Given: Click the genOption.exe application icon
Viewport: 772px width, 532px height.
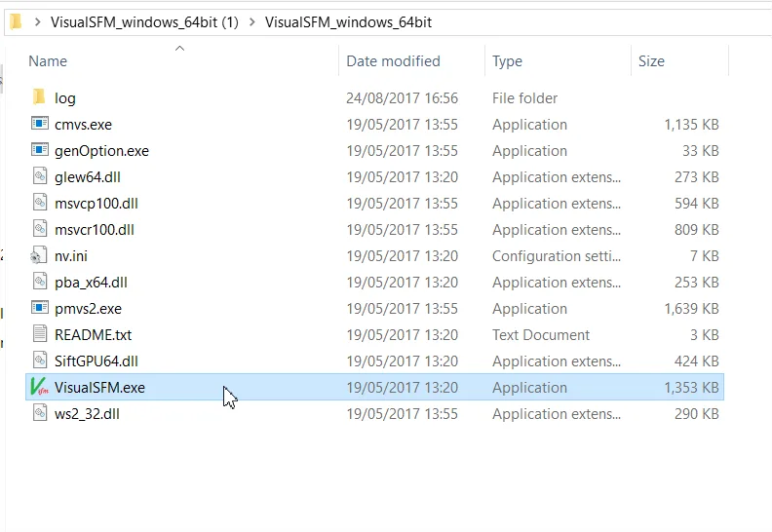Looking at the screenshot, I should pos(40,150).
